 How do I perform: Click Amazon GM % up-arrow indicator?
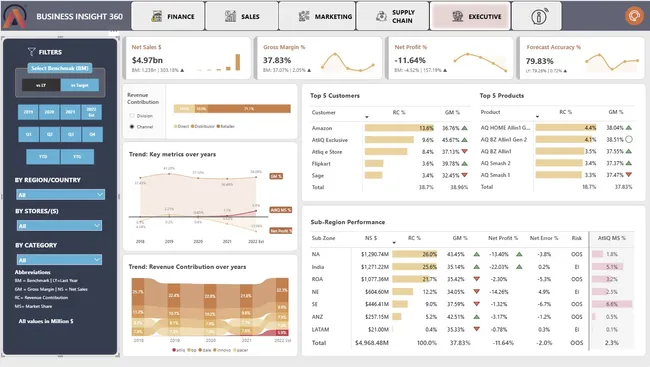pos(465,128)
